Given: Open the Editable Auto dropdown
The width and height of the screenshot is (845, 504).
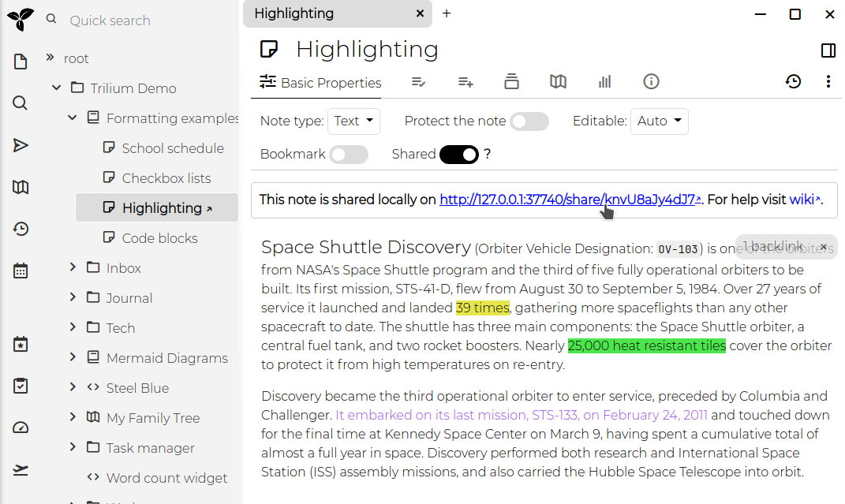Looking at the screenshot, I should tap(659, 121).
